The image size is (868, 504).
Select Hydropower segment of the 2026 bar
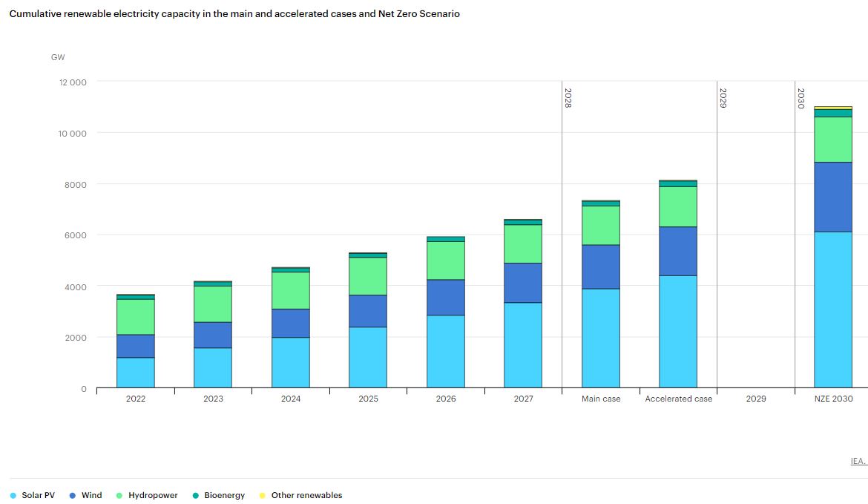pyautogui.click(x=446, y=260)
